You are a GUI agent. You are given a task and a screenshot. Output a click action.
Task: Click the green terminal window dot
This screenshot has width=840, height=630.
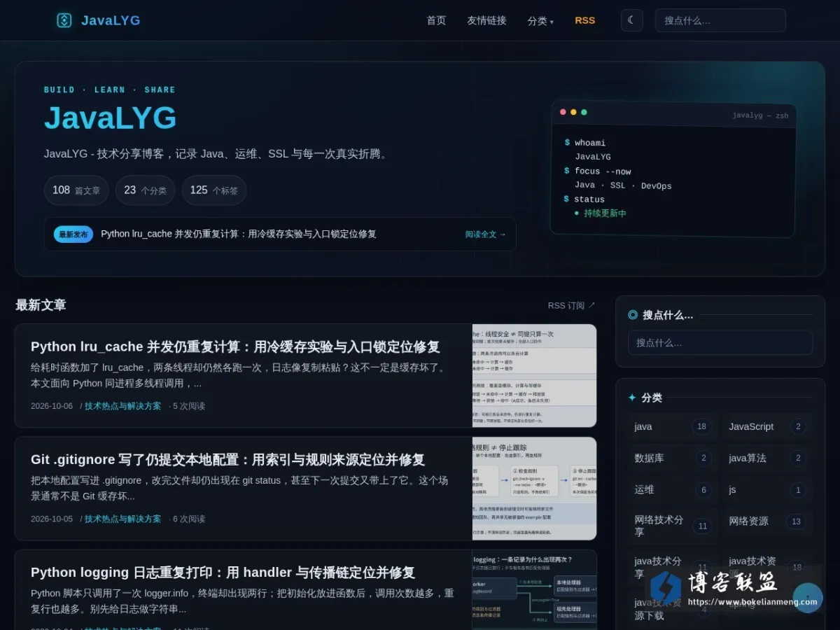(x=584, y=112)
